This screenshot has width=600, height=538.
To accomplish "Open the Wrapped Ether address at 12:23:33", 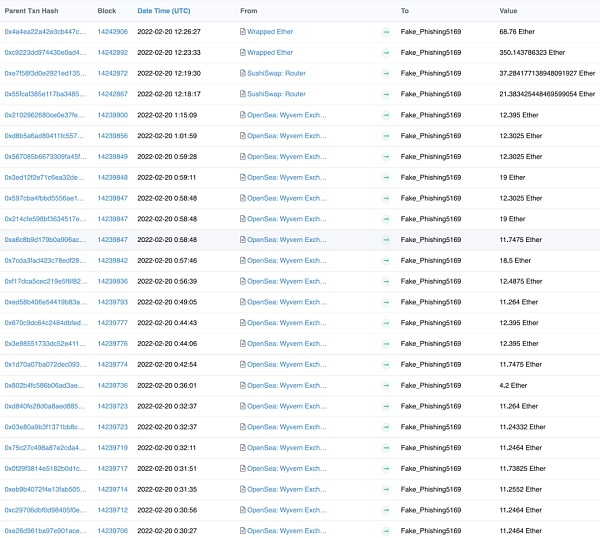I will coord(270,53).
